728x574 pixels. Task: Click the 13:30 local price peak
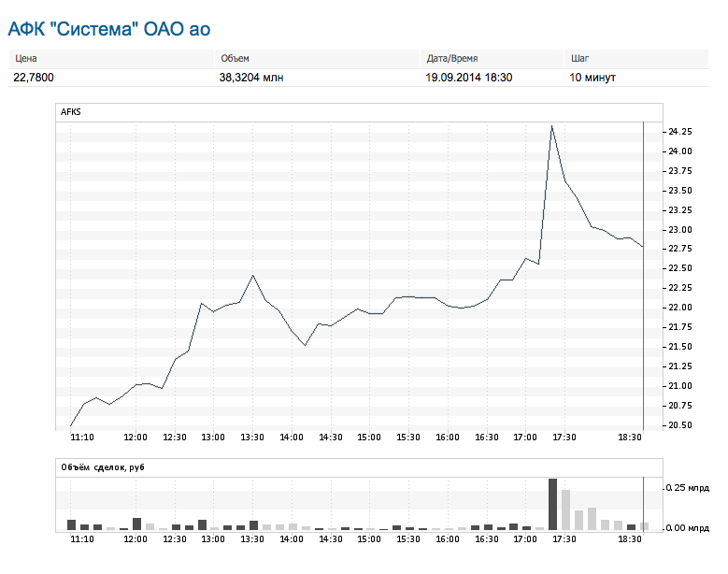pos(252,276)
